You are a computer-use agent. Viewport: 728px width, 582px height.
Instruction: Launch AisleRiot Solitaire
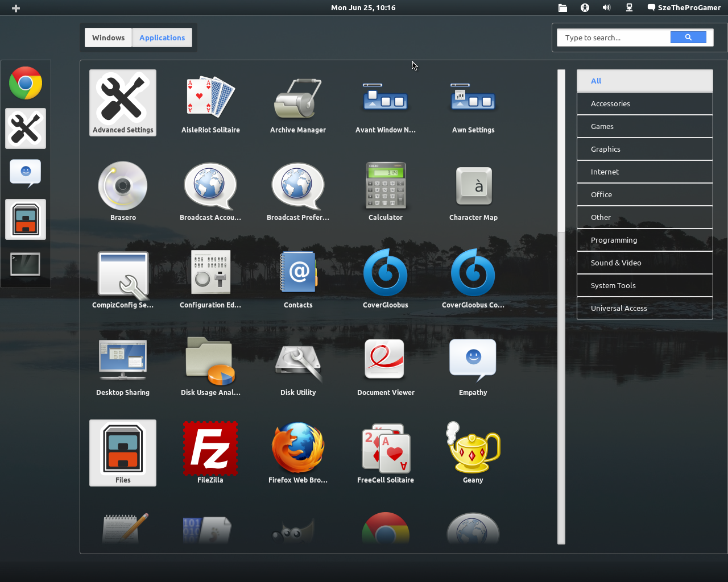[210, 103]
